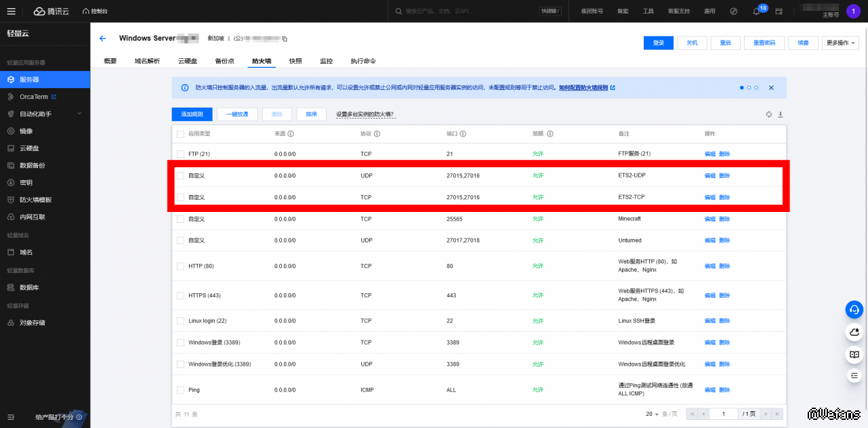
Task: Go back using the left arrow
Action: click(x=103, y=39)
